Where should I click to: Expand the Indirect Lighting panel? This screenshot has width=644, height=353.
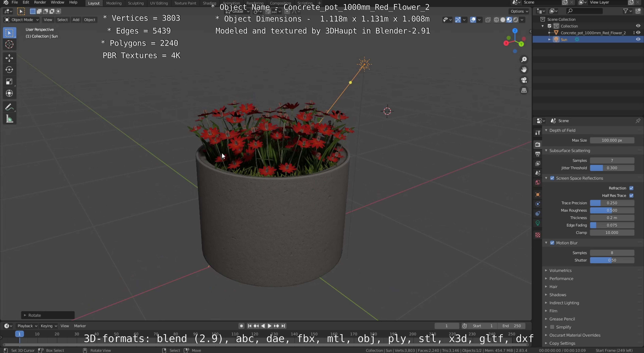pos(564,303)
